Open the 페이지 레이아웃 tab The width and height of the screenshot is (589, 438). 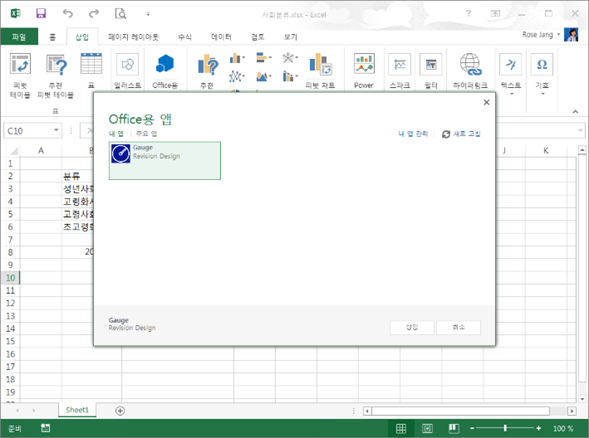tap(133, 37)
